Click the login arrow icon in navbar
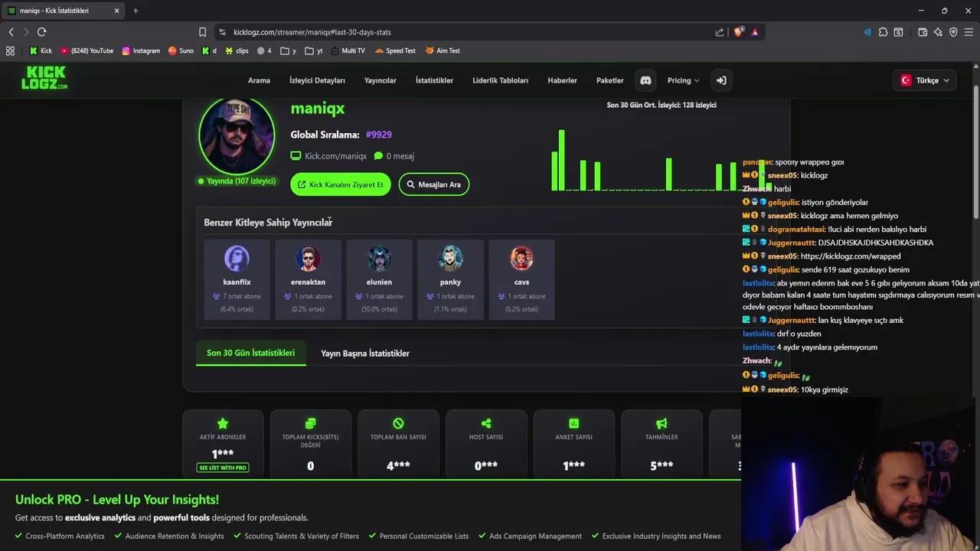 coord(721,80)
